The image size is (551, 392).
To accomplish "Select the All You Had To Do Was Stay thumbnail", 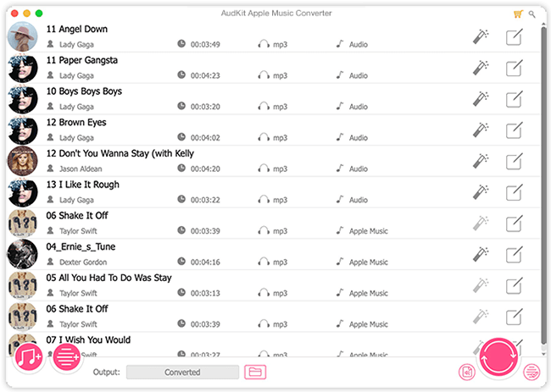I will [x=23, y=285].
